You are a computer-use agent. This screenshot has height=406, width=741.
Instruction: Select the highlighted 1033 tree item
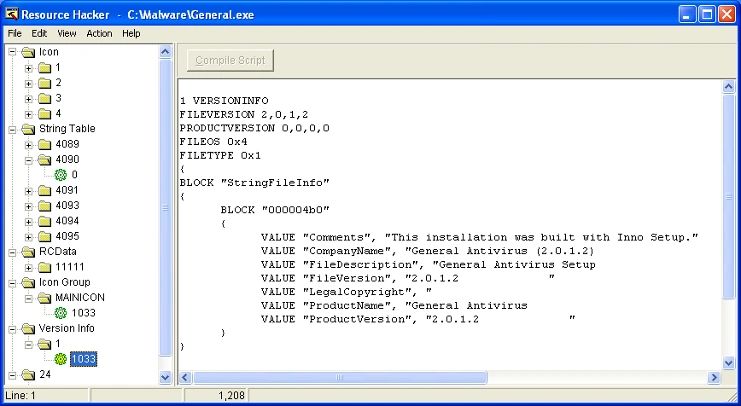pyautogui.click(x=84, y=359)
